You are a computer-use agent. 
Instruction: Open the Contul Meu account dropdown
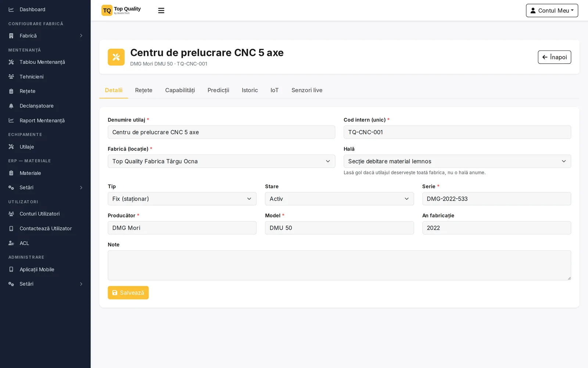pyautogui.click(x=552, y=11)
